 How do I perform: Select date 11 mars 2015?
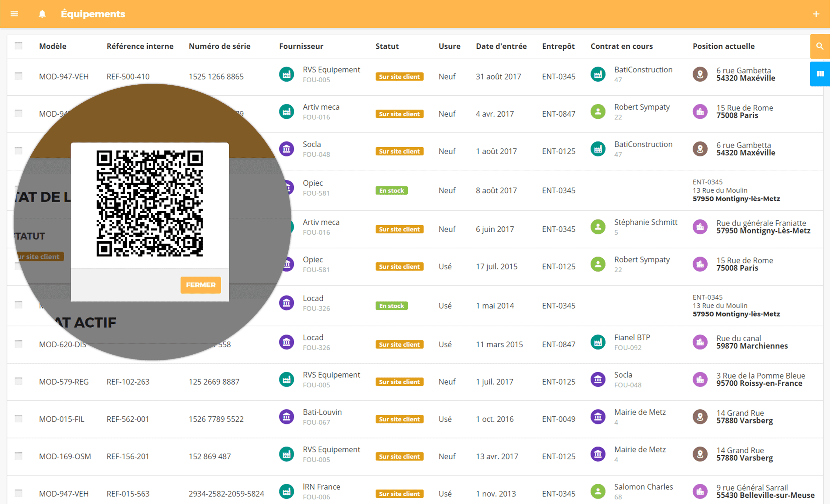coord(499,344)
